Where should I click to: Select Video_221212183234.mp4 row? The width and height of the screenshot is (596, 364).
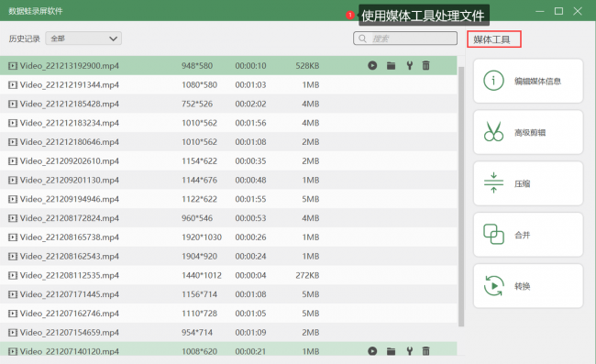point(228,123)
